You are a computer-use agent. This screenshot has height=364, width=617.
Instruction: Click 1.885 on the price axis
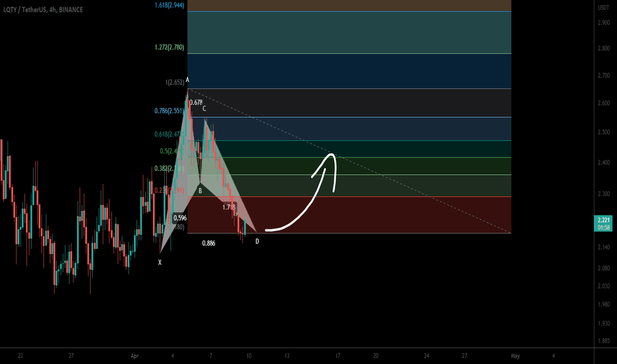click(604, 341)
